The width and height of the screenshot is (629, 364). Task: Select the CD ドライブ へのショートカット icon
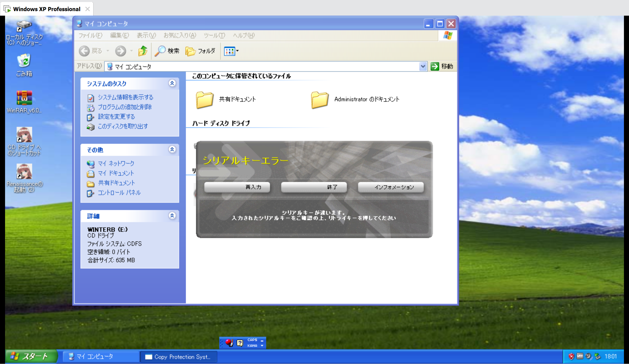[x=24, y=141]
